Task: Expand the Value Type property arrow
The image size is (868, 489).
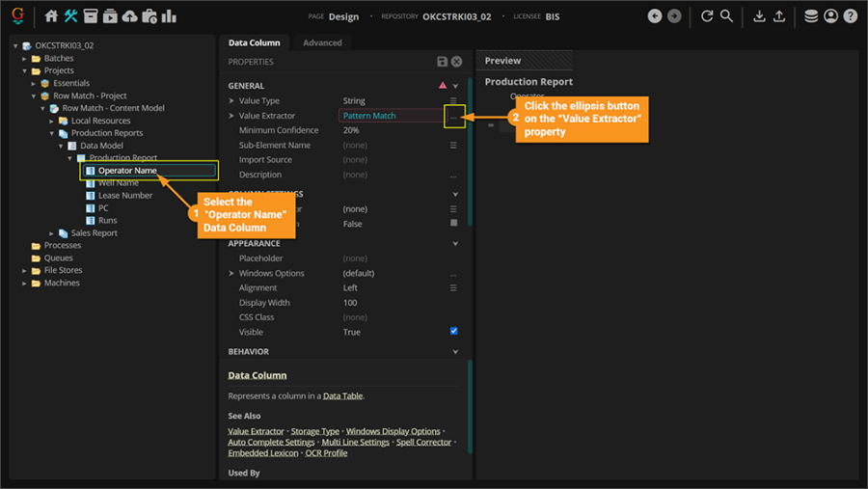Action: pyautogui.click(x=231, y=101)
